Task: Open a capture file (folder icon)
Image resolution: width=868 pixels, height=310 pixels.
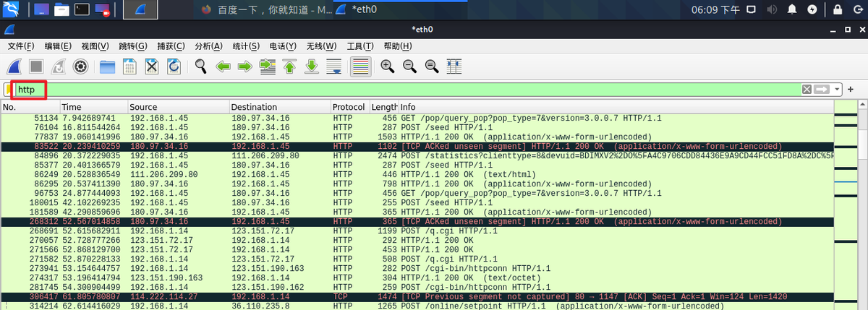Action: point(108,66)
